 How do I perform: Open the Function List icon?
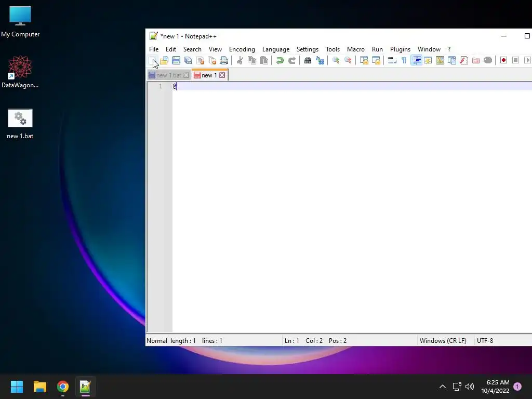pos(464,60)
